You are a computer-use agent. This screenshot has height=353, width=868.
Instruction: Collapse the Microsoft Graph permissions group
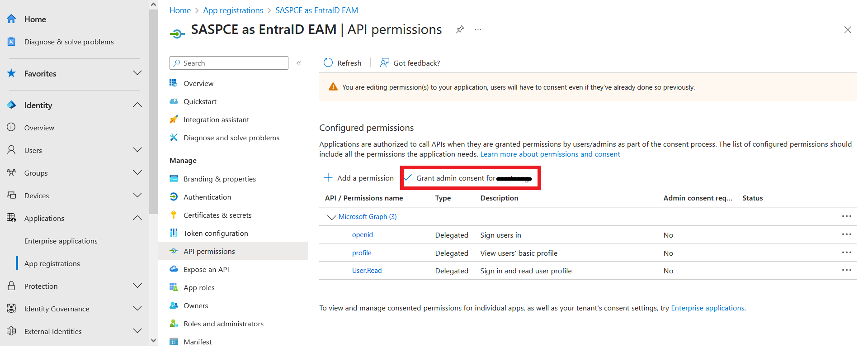click(331, 217)
